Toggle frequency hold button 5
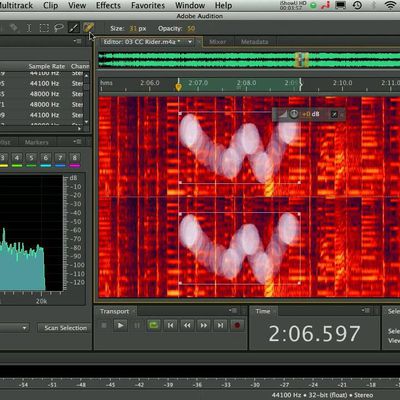 click(31, 158)
